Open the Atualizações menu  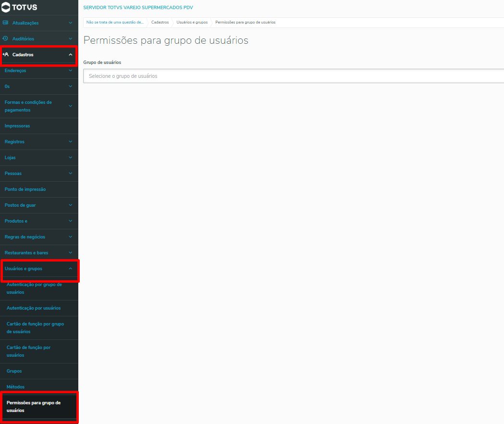39,23
